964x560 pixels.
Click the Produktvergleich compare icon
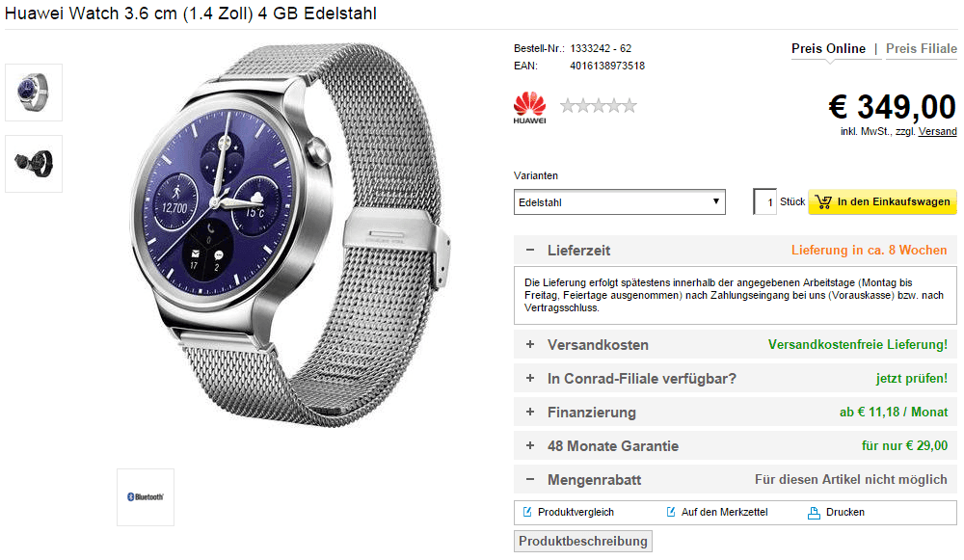point(527,512)
